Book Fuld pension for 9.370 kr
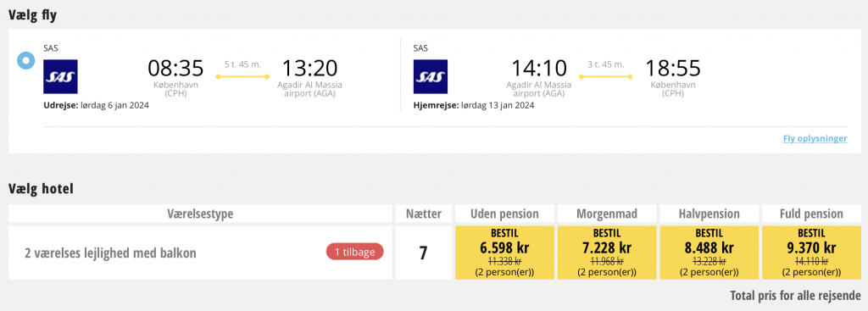The width and height of the screenshot is (868, 311). (811, 253)
